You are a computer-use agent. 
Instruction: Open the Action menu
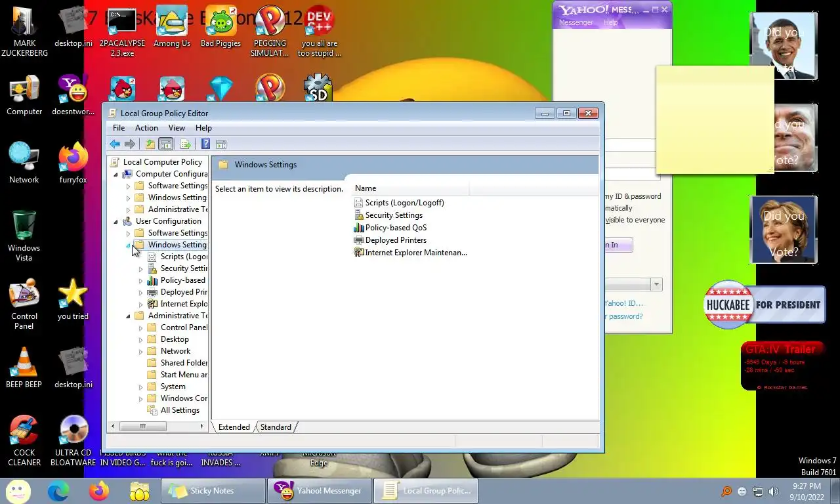tap(146, 128)
